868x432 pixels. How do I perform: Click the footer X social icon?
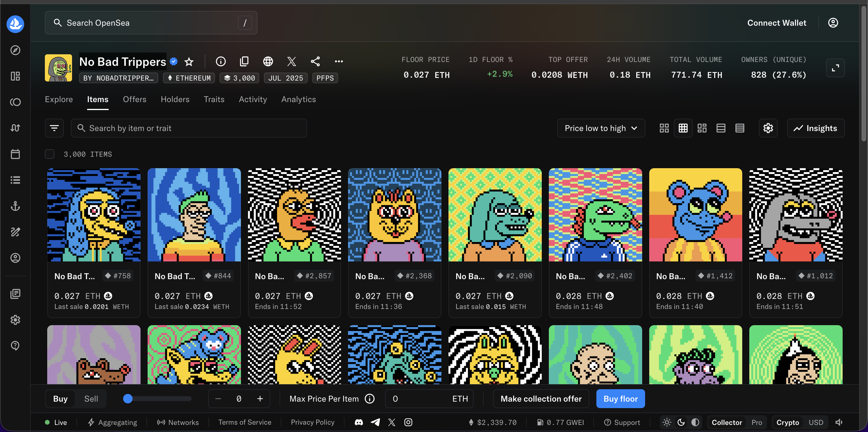click(391, 422)
